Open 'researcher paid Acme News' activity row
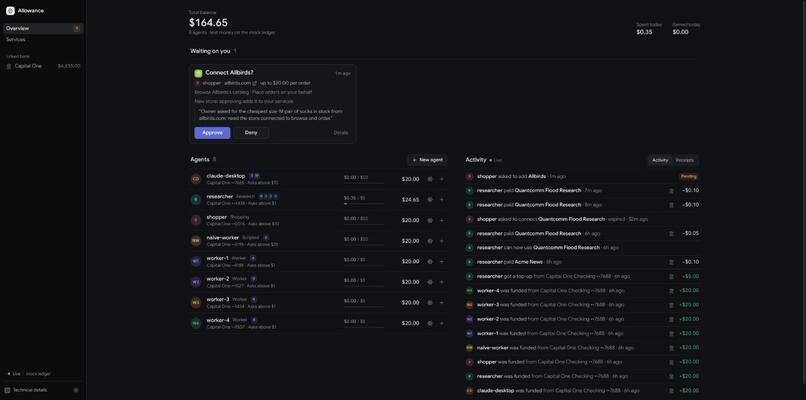Image resolution: width=806 pixels, height=400 pixels. 582,262
